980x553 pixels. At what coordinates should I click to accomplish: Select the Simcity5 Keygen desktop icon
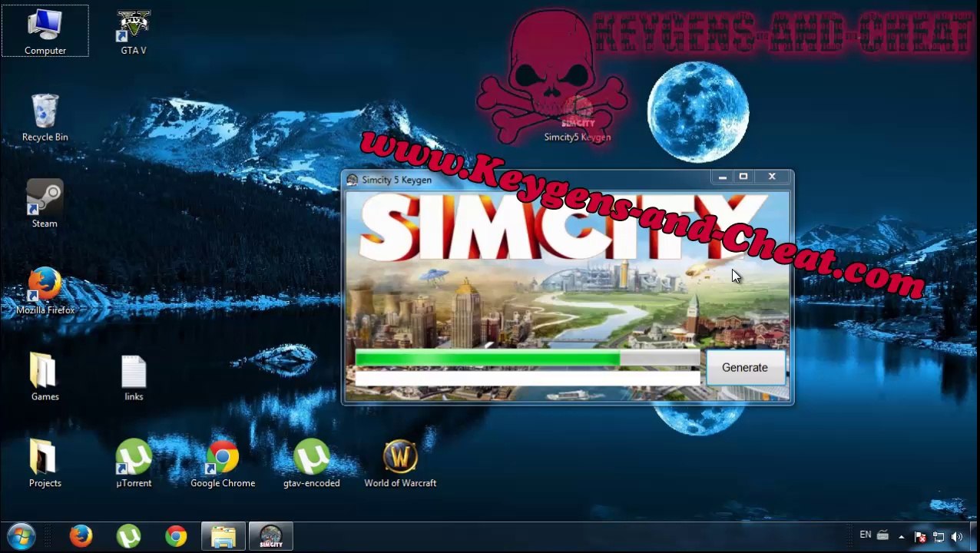click(578, 119)
